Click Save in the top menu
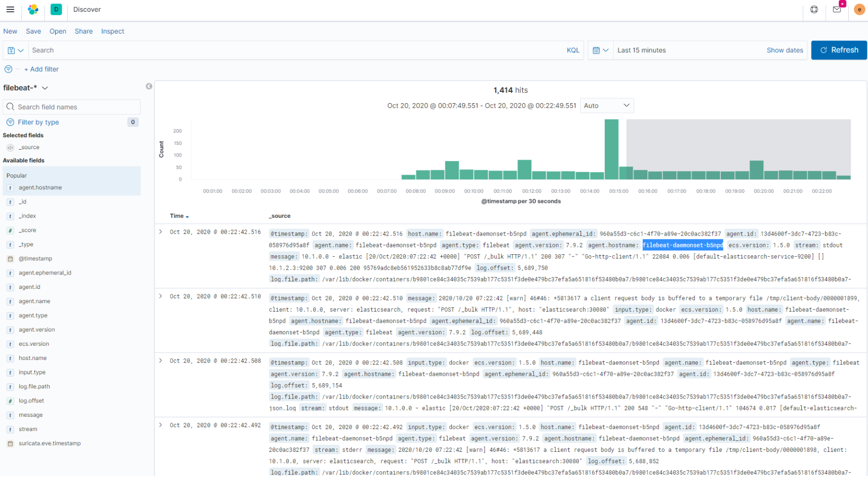The height and width of the screenshot is (478, 868). click(x=34, y=31)
